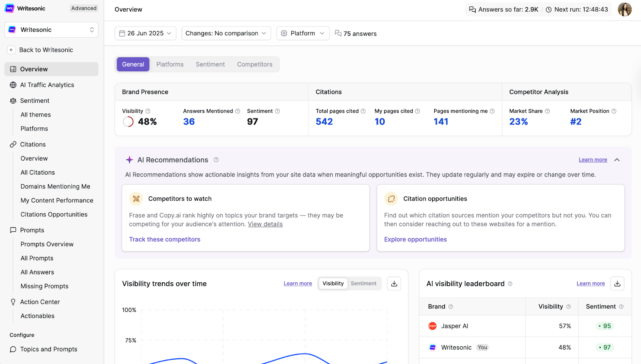Viewport: 641px width, 364px height.
Task: Download the Visibility trends chart
Action: pos(394,284)
